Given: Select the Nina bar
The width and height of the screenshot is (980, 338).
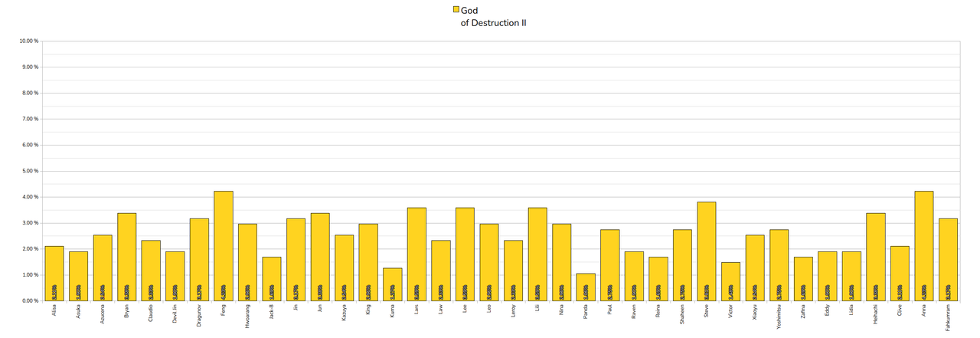Looking at the screenshot, I should tap(562, 262).
